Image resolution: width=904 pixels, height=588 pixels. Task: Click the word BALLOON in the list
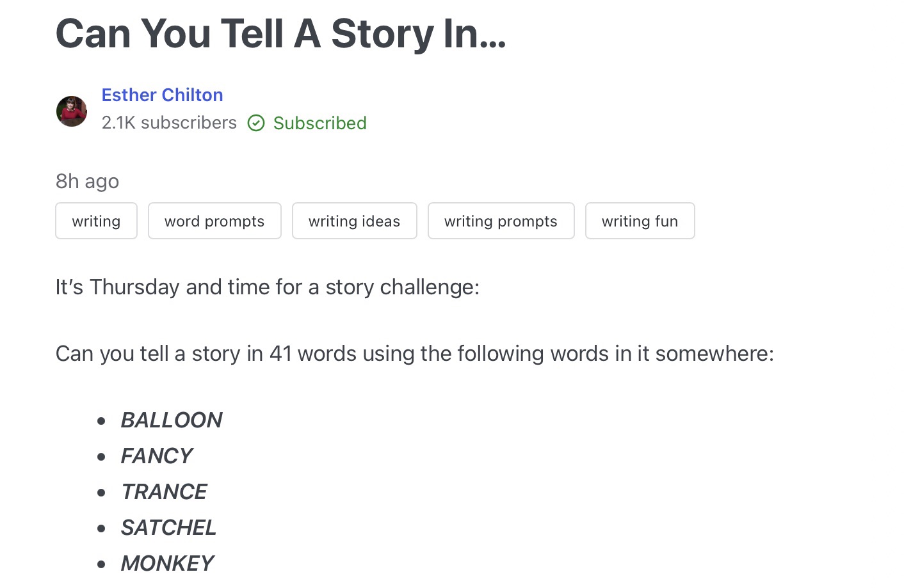[172, 420]
